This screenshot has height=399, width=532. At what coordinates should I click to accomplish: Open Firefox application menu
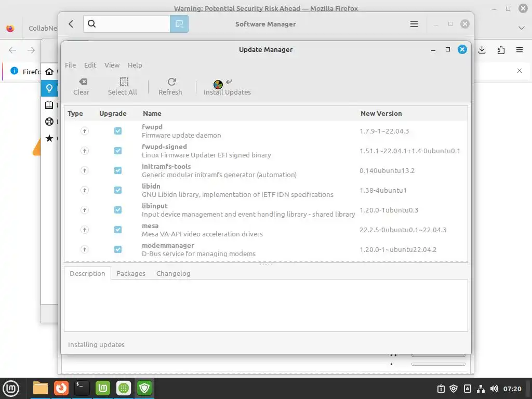[x=520, y=50]
